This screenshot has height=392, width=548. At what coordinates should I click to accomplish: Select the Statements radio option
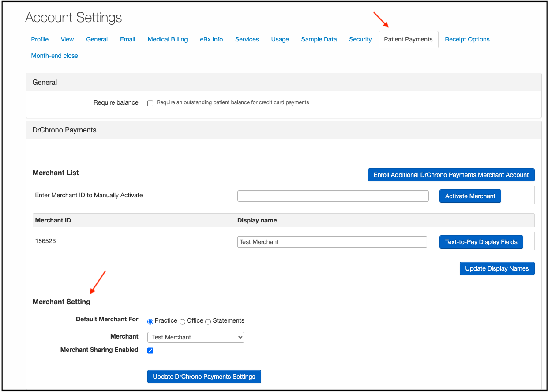click(x=208, y=321)
